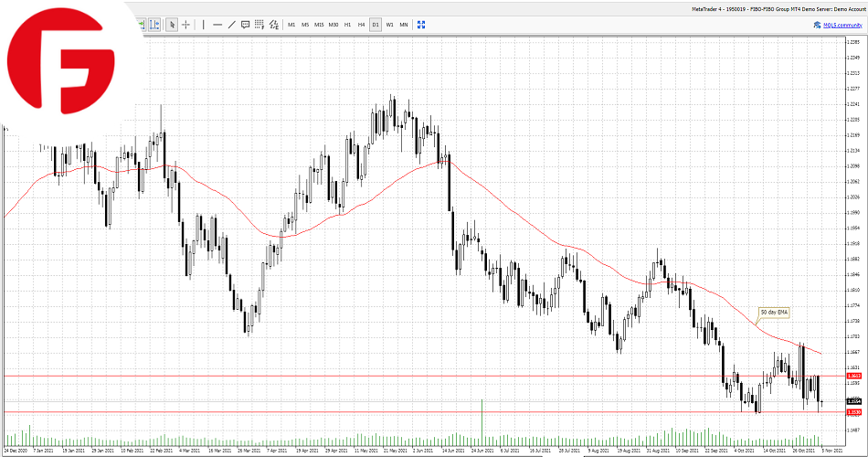Activate the crosshair tool
Image resolution: width=868 pixels, height=457 pixels.
click(x=186, y=25)
